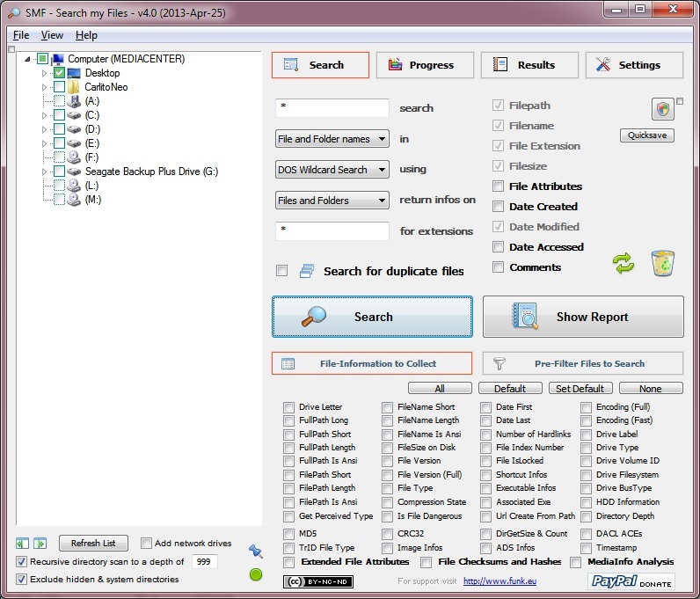Enable the Date Accessed checkbox
Viewport: 700px width, 599px height.
point(498,246)
